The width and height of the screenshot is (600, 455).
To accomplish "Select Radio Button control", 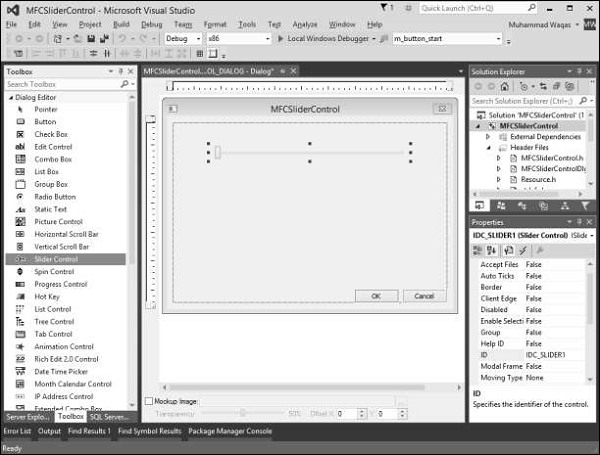I will (x=55, y=197).
